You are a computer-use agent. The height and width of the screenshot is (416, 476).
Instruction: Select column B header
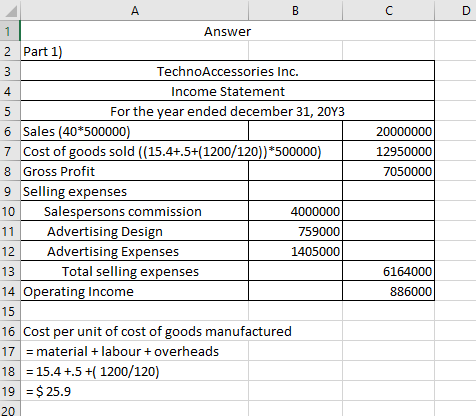[295, 10]
